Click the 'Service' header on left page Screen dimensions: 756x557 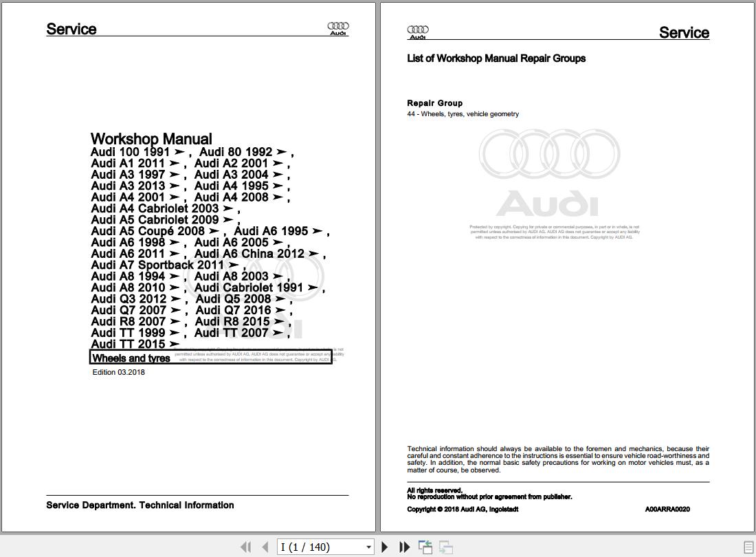click(71, 29)
